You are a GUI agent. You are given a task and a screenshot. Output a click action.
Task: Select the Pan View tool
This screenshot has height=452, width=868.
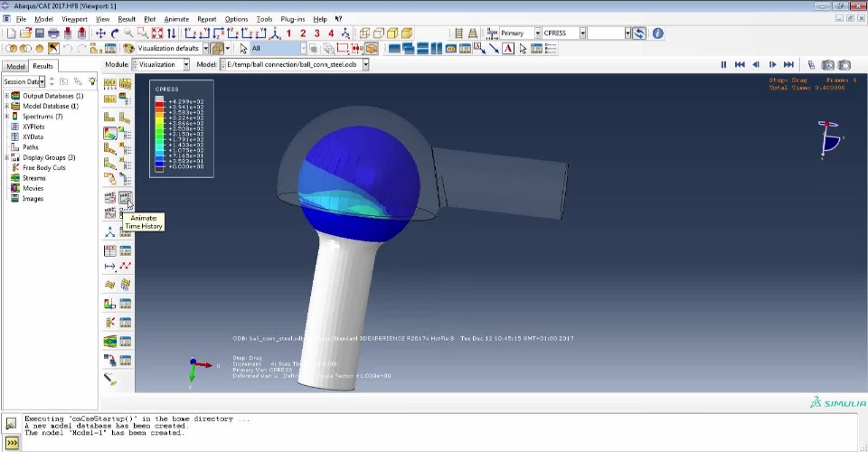pyautogui.click(x=100, y=33)
